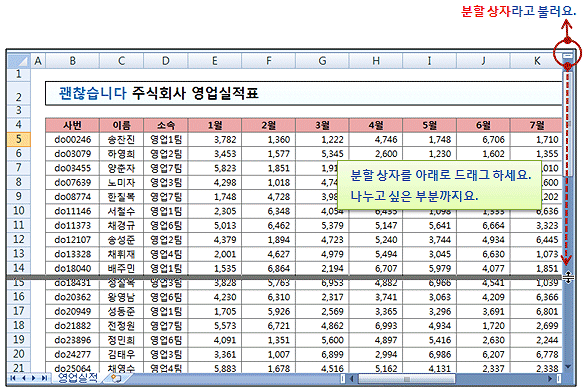
Task: Select column H header
Action: pyautogui.click(x=376, y=61)
